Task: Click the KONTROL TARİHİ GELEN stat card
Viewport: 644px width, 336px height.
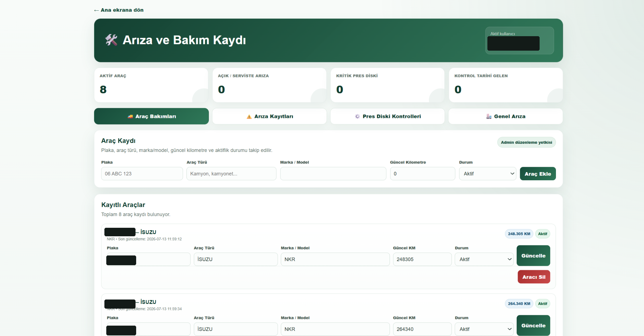Action: point(506,85)
